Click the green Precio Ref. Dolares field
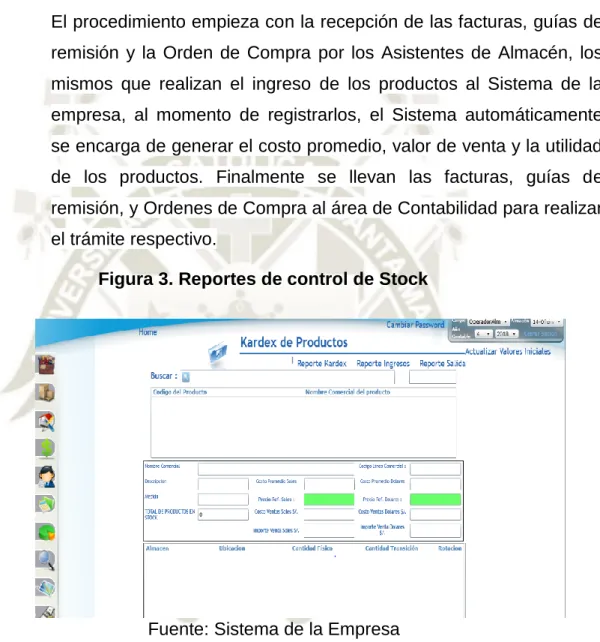This screenshot has width=600, height=642. point(435,499)
